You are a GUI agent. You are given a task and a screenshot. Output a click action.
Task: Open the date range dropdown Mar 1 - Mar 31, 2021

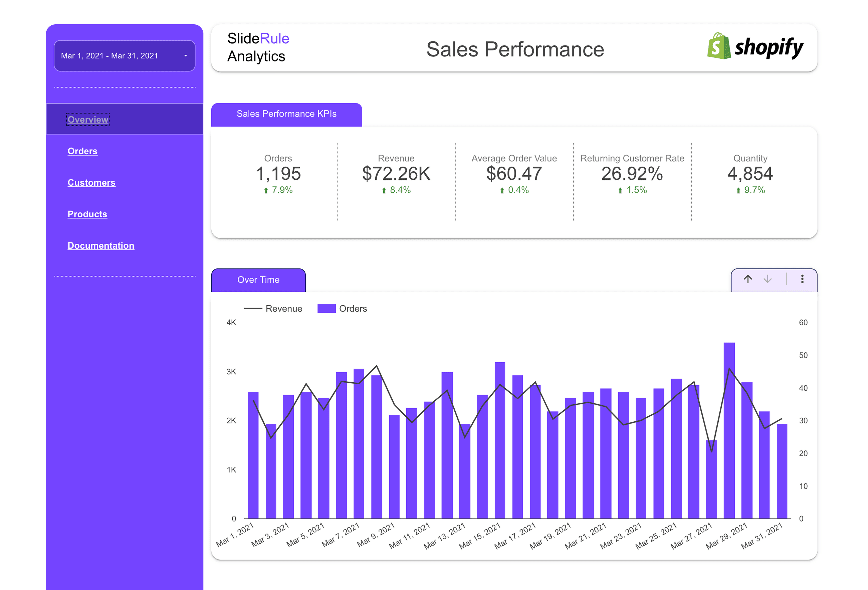coord(125,56)
